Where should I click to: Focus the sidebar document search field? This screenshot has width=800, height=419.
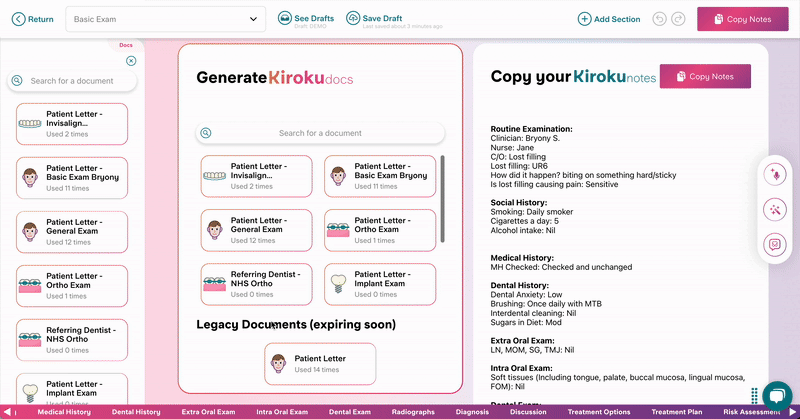pos(72,81)
